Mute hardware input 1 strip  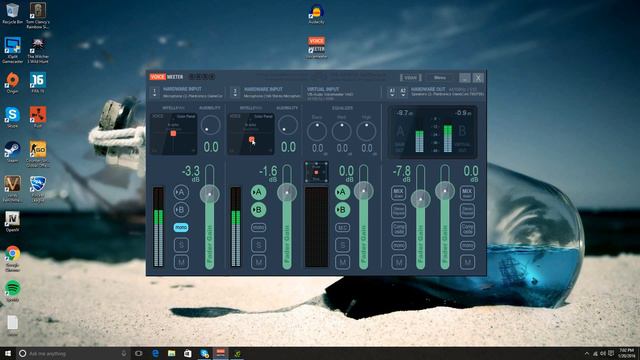181,262
